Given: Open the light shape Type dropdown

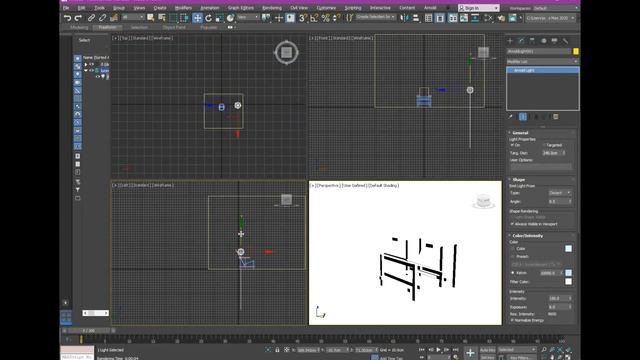Looking at the screenshot, I should [x=560, y=193].
